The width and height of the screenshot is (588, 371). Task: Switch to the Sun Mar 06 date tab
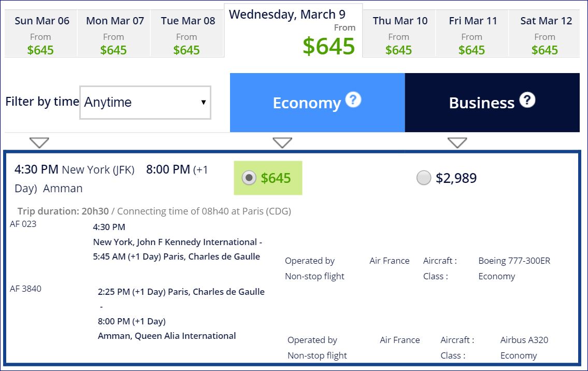click(41, 35)
